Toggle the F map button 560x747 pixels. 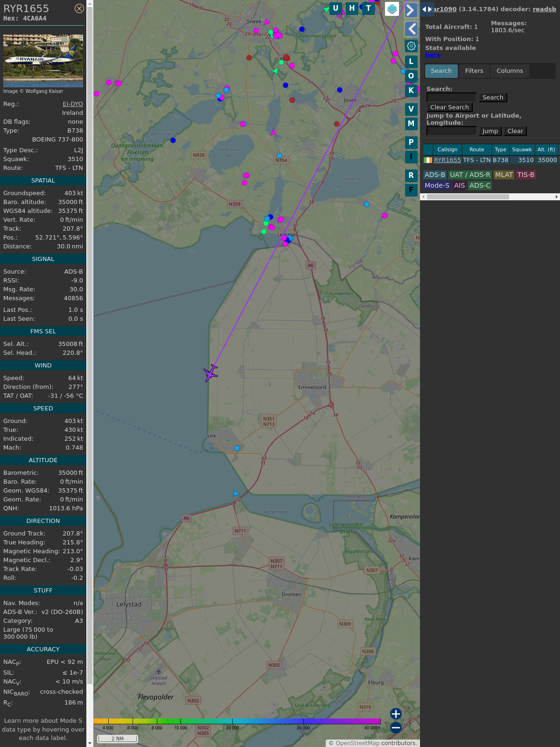point(411,190)
